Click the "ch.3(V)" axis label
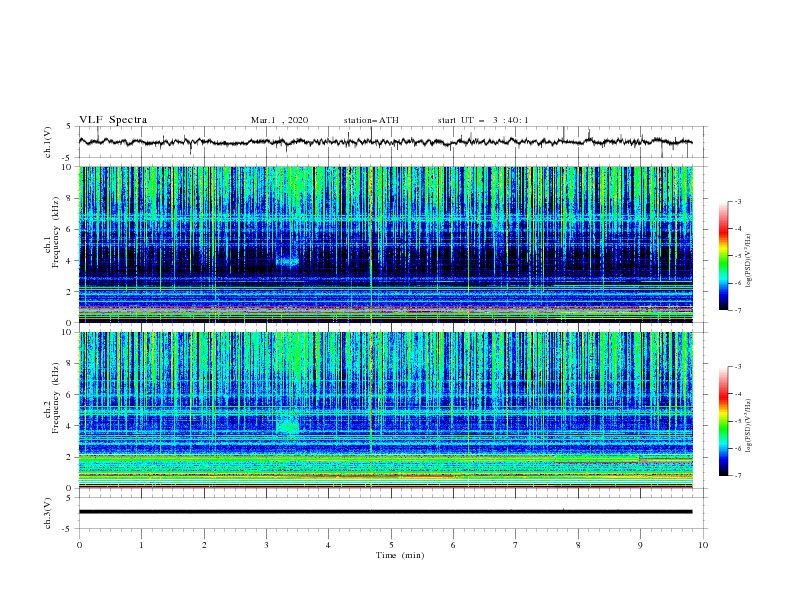The image size is (792, 612). click(48, 513)
